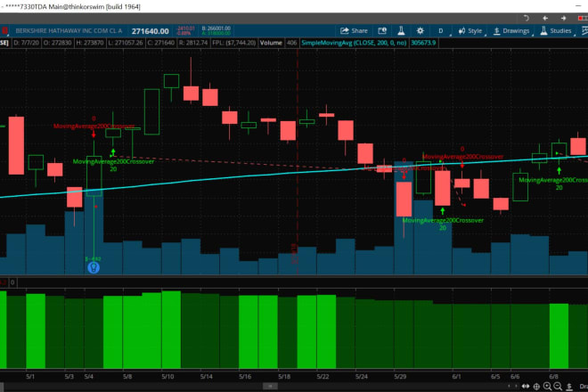Viewport: 588px width, 392px height.
Task: Open the flask icon beside the gear
Action: pyautogui.click(x=401, y=31)
